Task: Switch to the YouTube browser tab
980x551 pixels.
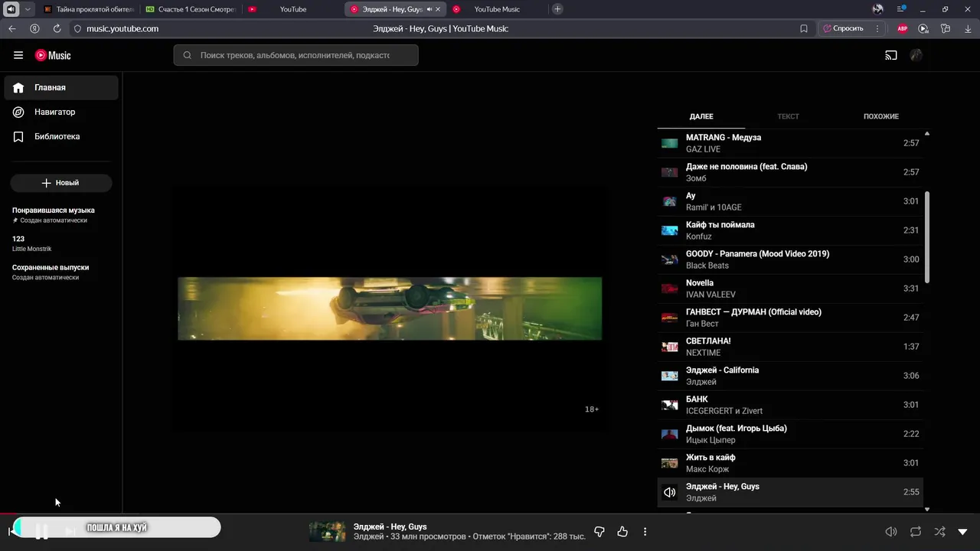Action: click(x=292, y=9)
